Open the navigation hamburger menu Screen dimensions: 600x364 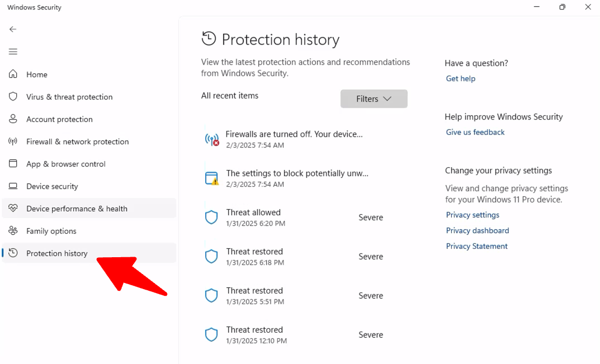pyautogui.click(x=13, y=51)
